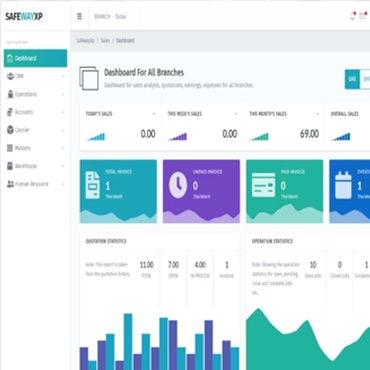
Task: Collapse This Week's Sales card
Action: tap(235, 114)
